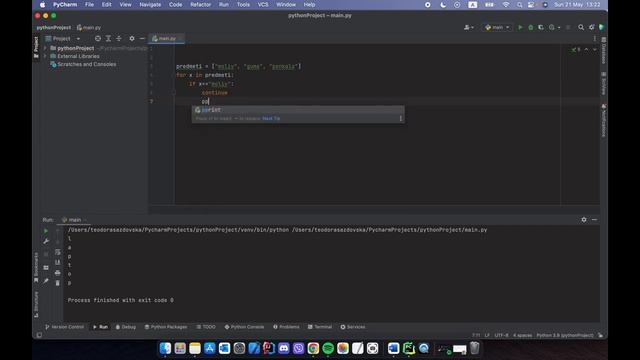Go to next highlighted problem arrow
This screenshot has height=360, width=640.
pos(595,49)
